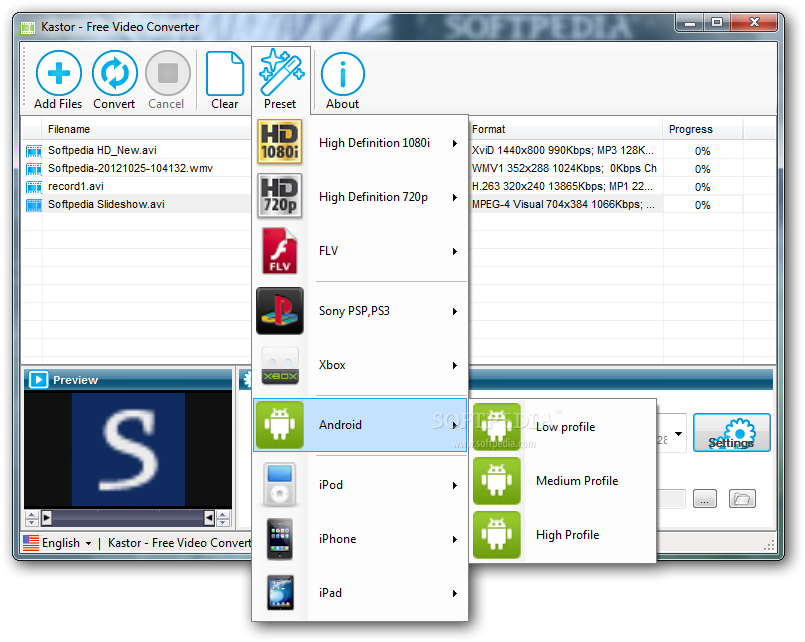Click the iPhone device icon

(x=280, y=539)
